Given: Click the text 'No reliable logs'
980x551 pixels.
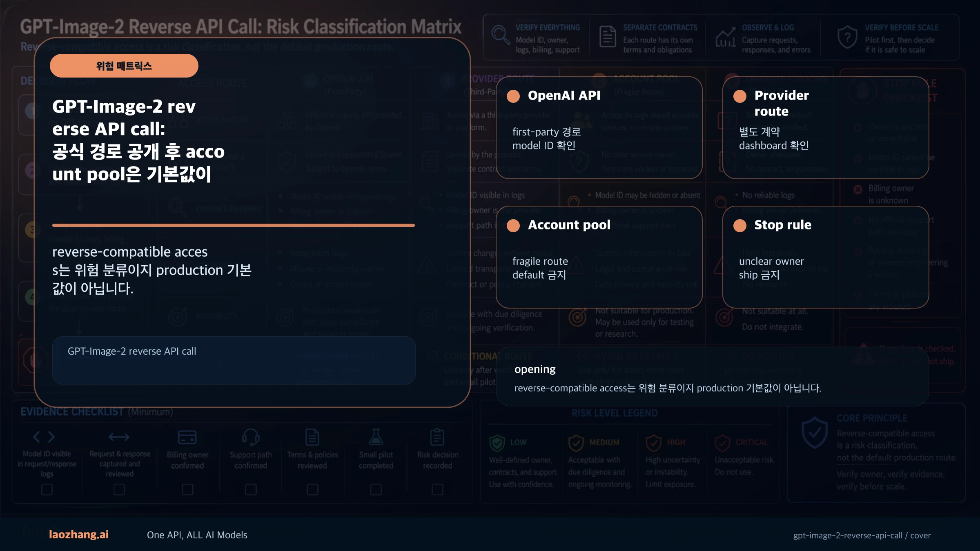Looking at the screenshot, I should (x=768, y=195).
